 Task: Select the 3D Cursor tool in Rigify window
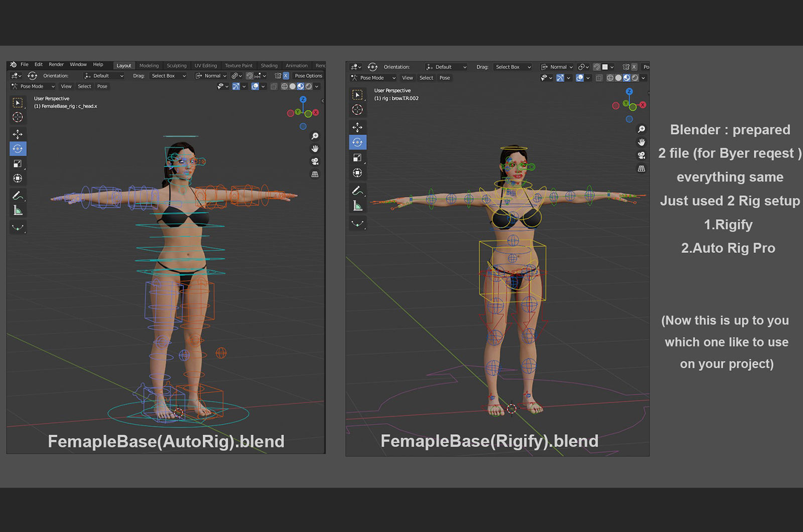tap(357, 109)
